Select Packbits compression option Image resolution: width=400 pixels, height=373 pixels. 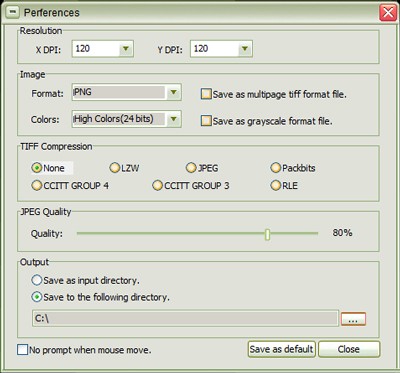(276, 168)
